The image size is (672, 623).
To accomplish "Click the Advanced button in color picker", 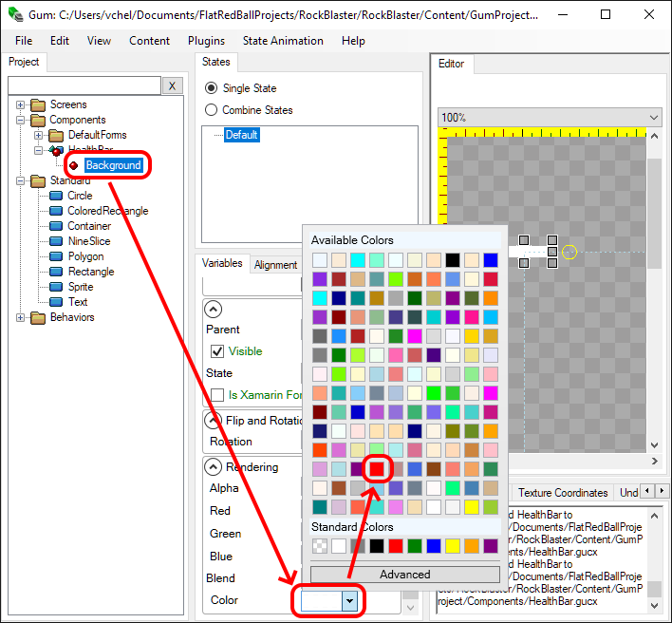I will click(404, 575).
